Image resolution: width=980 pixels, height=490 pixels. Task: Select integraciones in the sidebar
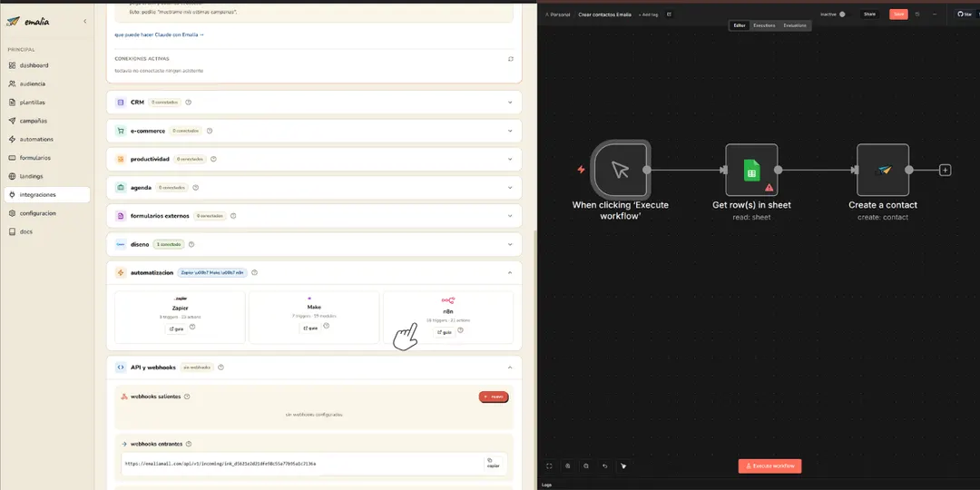[x=47, y=194]
